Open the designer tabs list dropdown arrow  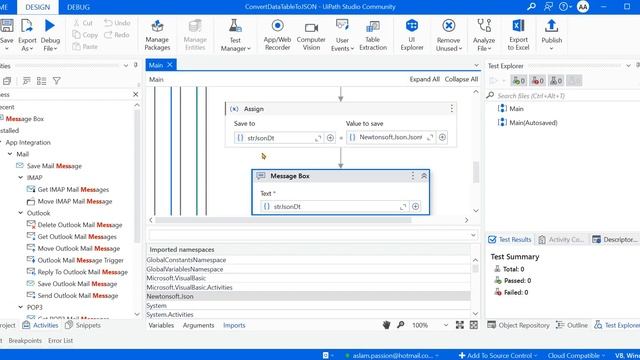point(476,65)
